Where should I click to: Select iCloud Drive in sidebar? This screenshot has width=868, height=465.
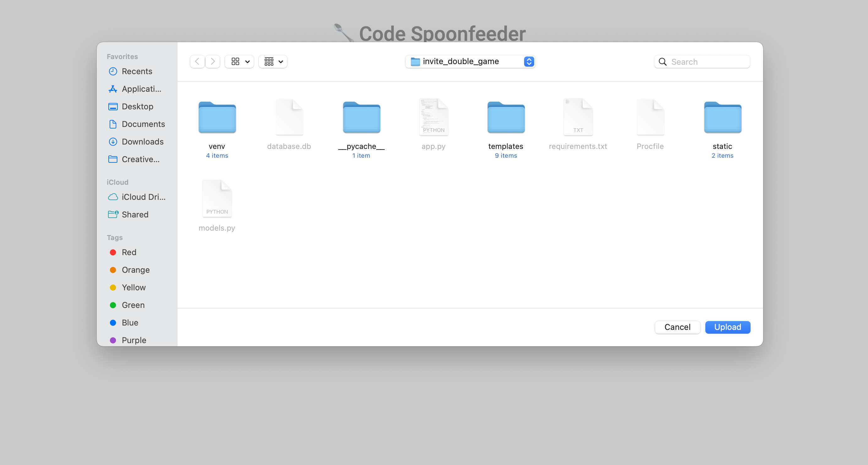(x=143, y=197)
